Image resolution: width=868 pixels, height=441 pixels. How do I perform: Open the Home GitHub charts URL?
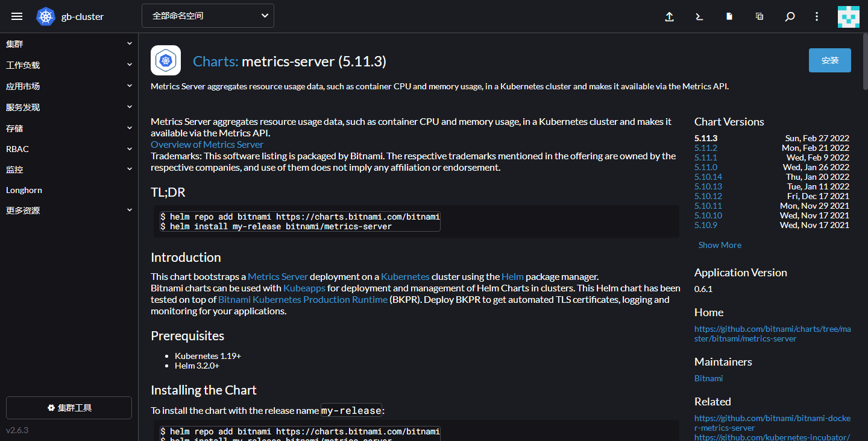[772, 334]
